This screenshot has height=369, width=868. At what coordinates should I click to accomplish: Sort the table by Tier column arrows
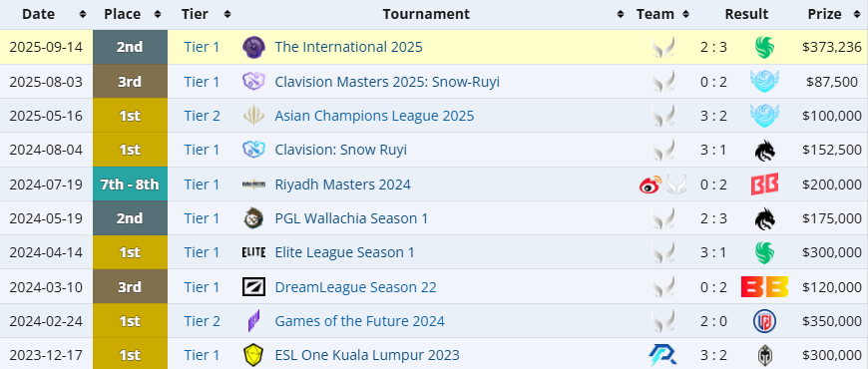[227, 14]
